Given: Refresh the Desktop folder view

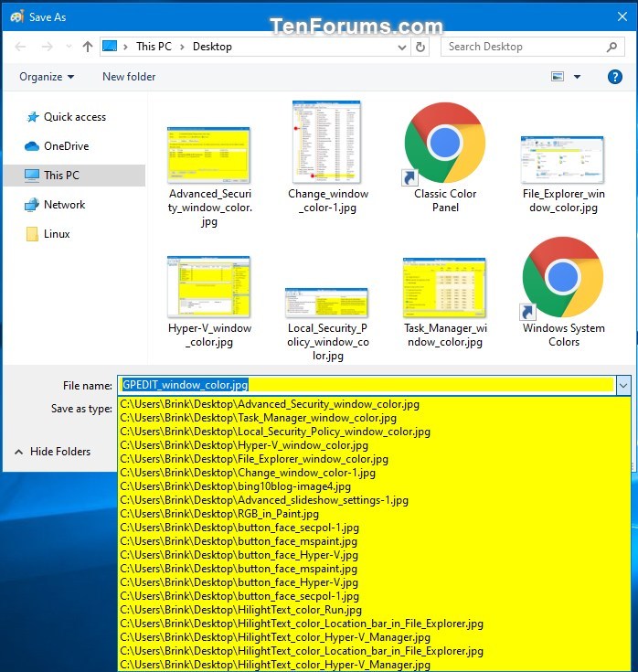Looking at the screenshot, I should [x=420, y=47].
